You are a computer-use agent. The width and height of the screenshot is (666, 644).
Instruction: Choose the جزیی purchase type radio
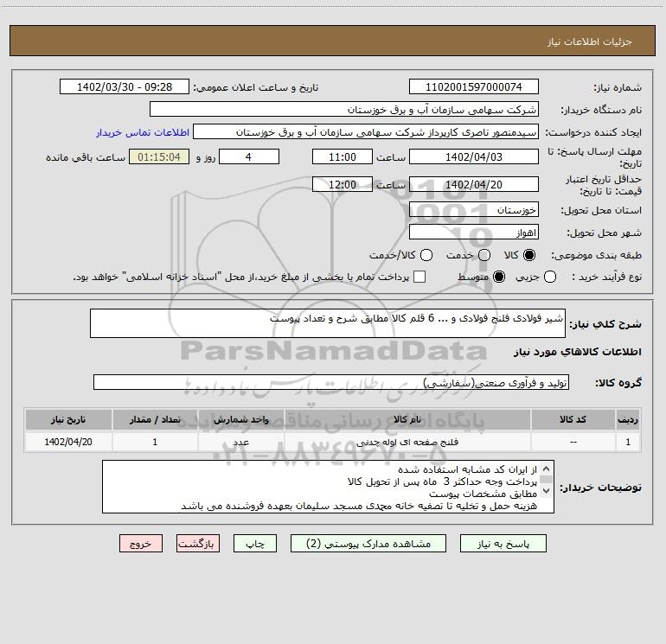coord(549,277)
